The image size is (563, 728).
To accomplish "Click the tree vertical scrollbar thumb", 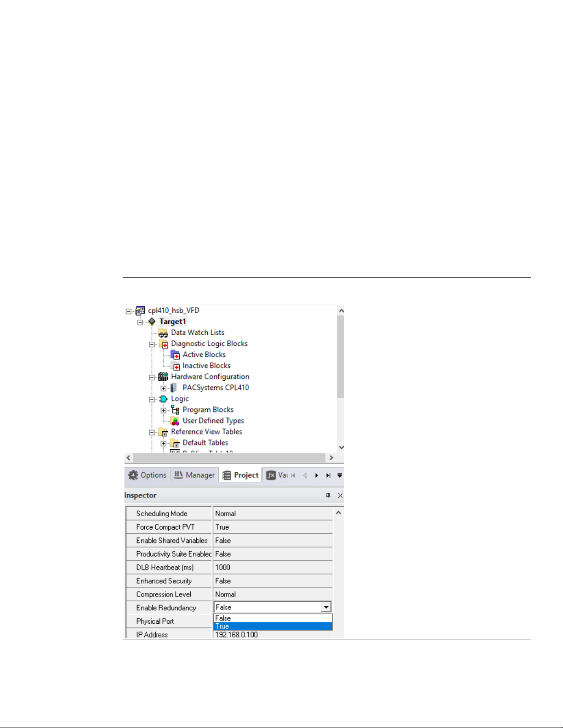I will [x=341, y=357].
